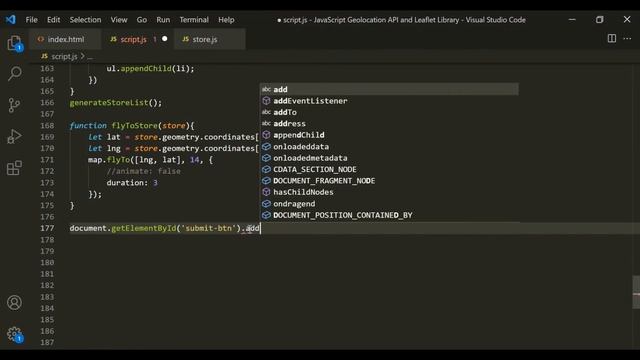The image size is (640, 360).
Task: Click the unsaved dot on the script.js tab
Action: tap(164, 39)
